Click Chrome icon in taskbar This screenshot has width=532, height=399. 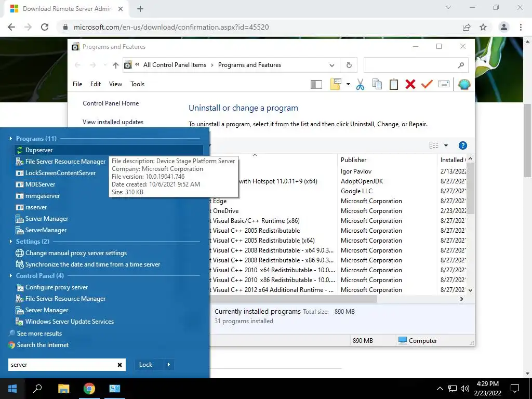coord(89,389)
